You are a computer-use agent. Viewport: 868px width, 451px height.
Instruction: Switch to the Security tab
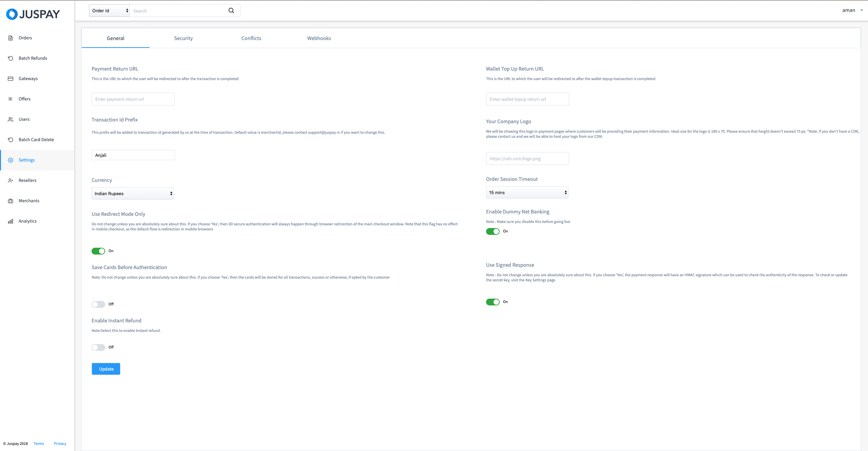pyautogui.click(x=183, y=38)
